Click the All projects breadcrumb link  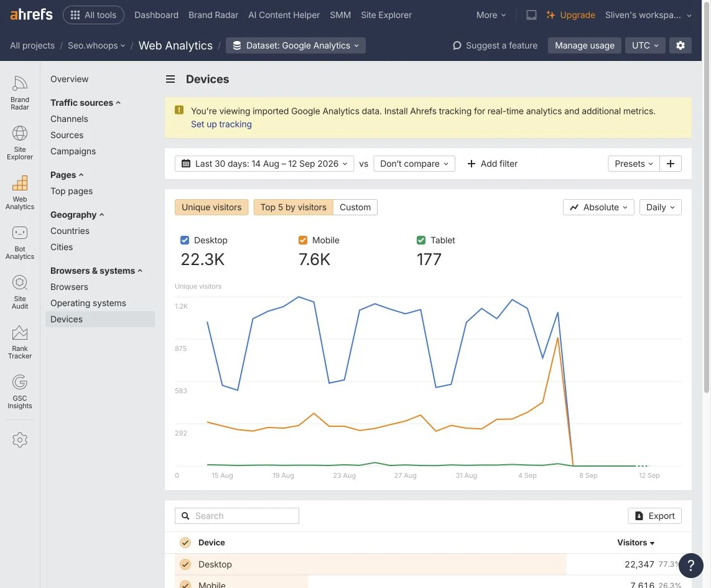click(32, 45)
